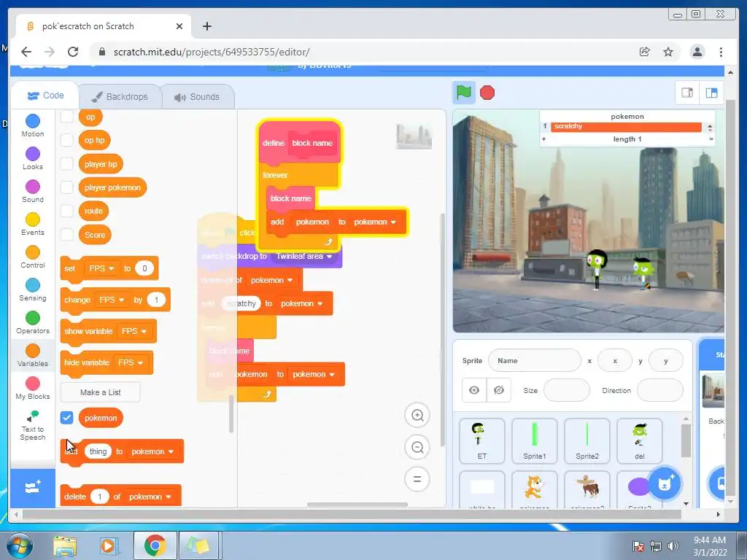The image size is (747, 560).
Task: Open Twinleaf area backdrop dropdown
Action: pos(304,256)
